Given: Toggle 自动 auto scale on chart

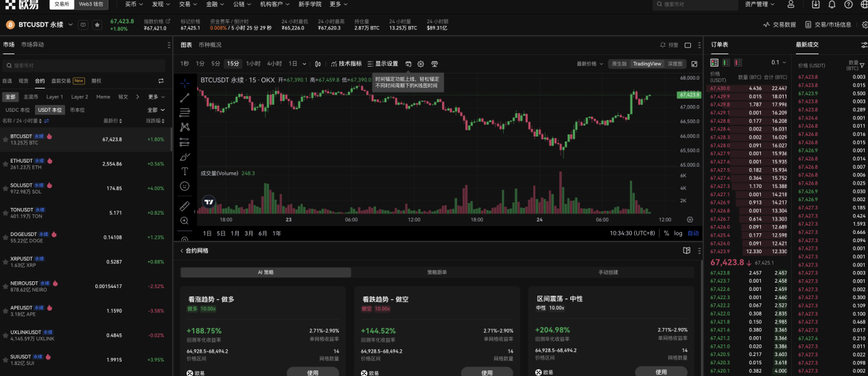Looking at the screenshot, I should coord(694,233).
